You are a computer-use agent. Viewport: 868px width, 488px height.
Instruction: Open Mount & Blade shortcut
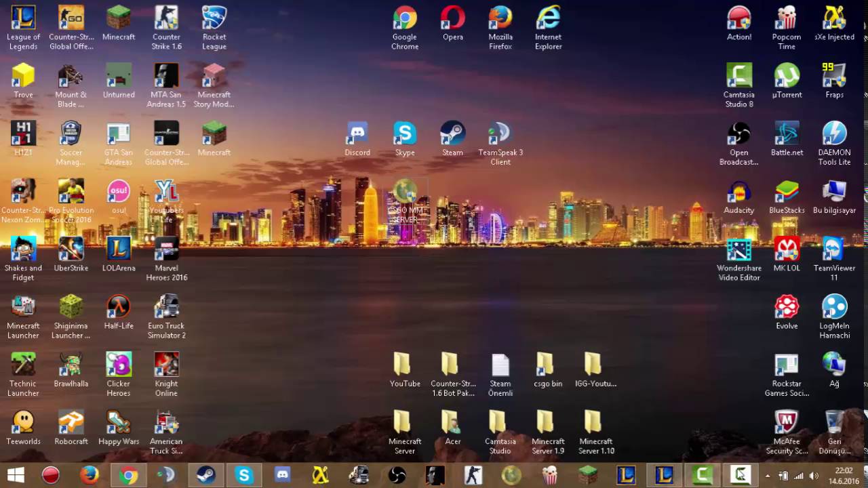pyautogui.click(x=71, y=85)
